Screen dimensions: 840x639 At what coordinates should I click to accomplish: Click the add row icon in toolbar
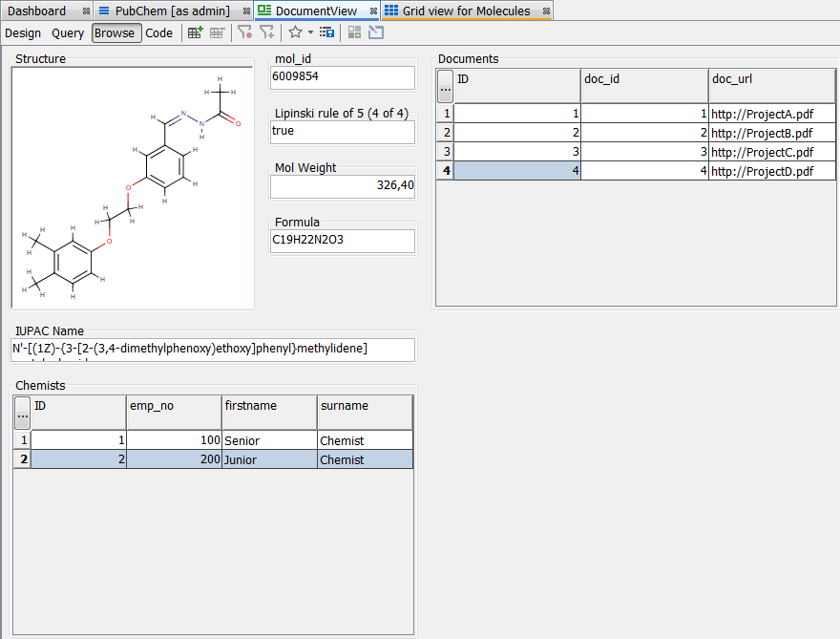(x=195, y=32)
